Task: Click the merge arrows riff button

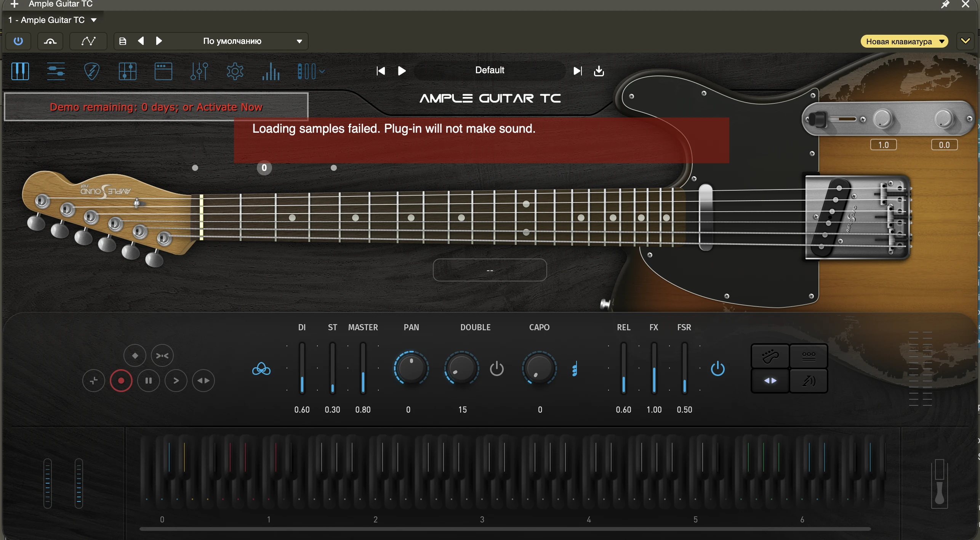Action: pos(162,355)
